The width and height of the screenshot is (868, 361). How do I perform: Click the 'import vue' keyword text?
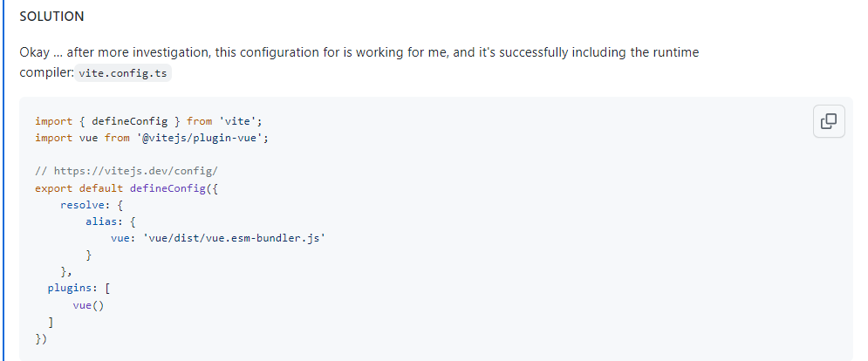(70, 138)
